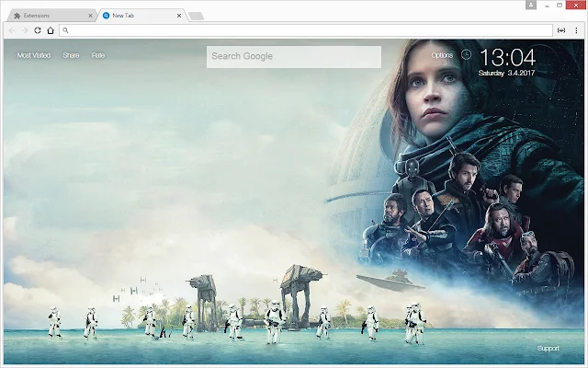Click the clock icon near Options

pos(466,55)
